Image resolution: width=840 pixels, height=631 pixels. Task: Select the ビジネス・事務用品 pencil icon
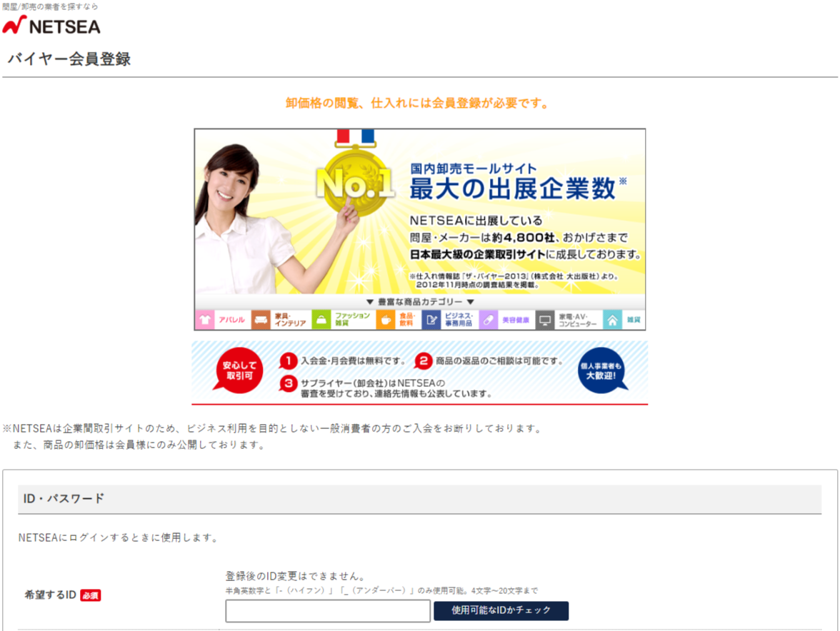point(431,320)
